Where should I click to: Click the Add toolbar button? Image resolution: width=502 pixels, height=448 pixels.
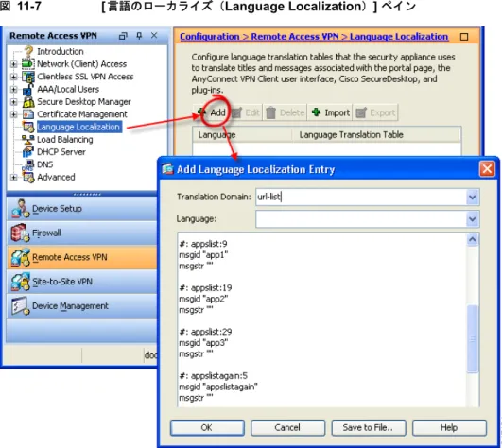click(212, 112)
